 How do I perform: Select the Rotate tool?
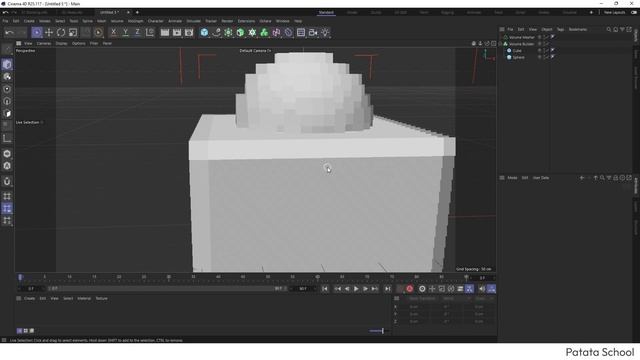coord(61,32)
